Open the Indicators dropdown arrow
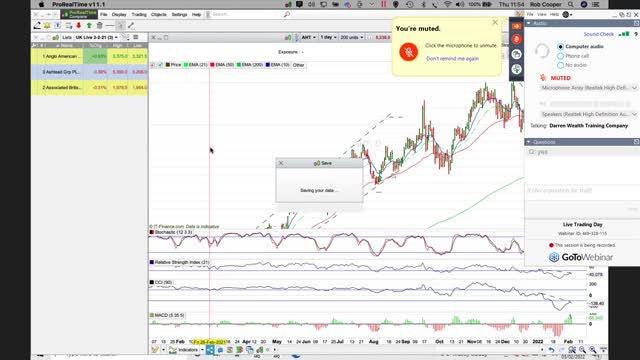 (202, 350)
